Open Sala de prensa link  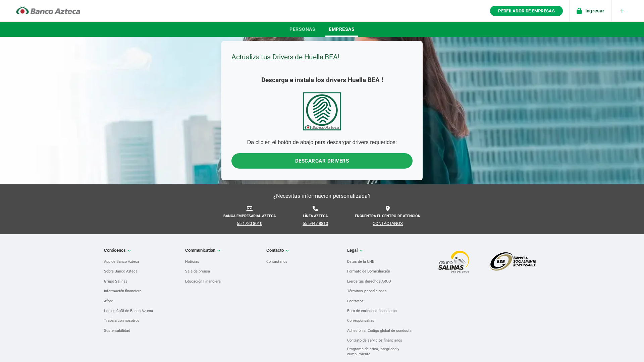(198, 271)
